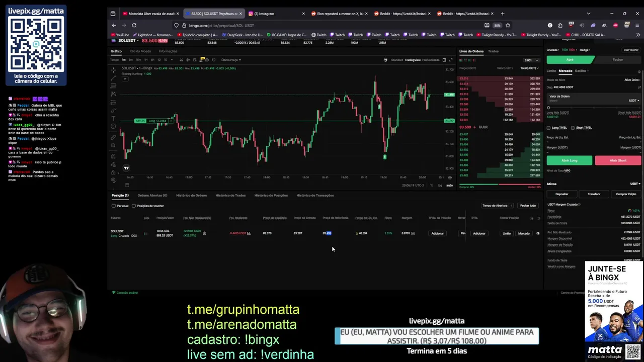Select the trend line drawing tool
The image size is (644, 362).
click(x=113, y=78)
